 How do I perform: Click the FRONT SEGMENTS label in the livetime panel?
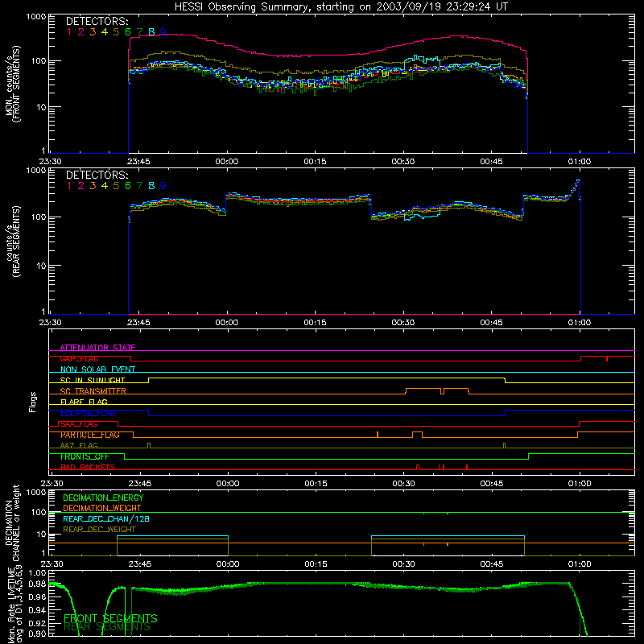110,618
